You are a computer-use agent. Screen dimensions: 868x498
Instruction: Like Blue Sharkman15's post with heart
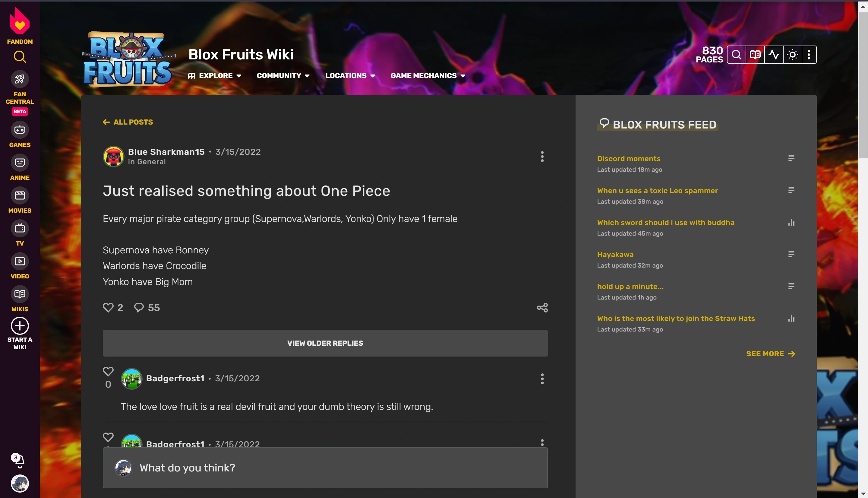(x=108, y=307)
